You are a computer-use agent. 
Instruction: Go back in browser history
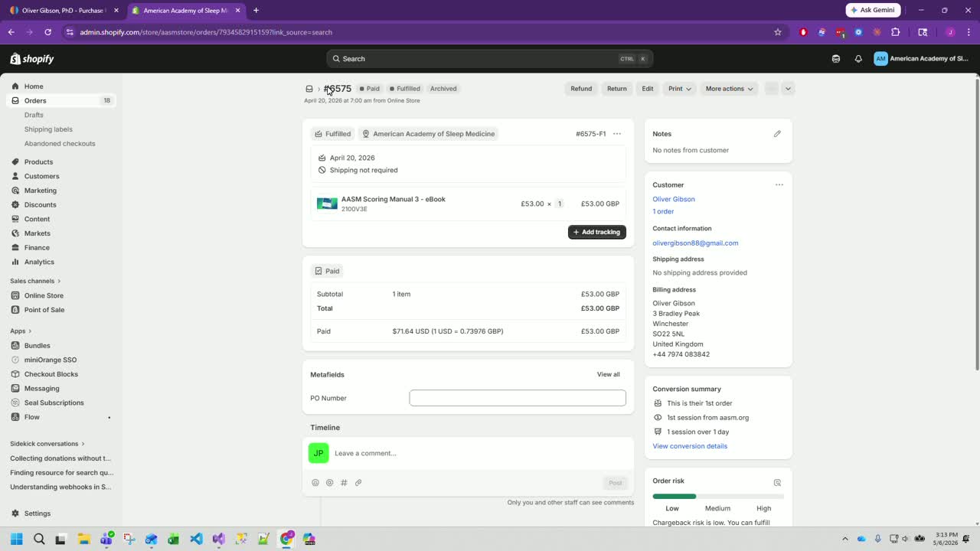[11, 32]
